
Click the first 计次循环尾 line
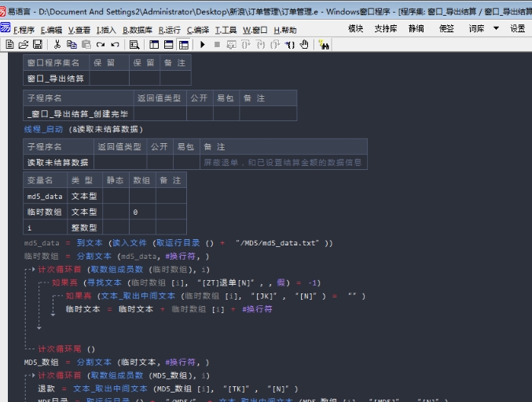(66, 349)
